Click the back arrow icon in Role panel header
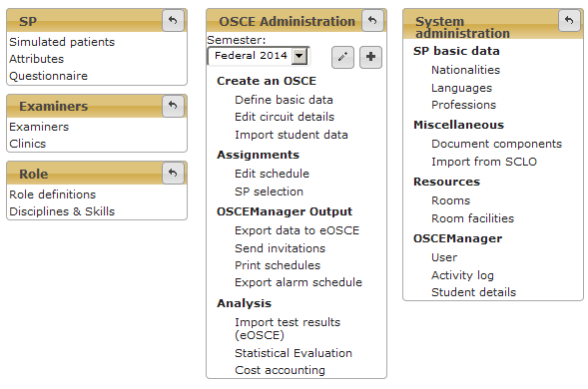Screen dimensions: 588x389 pos(173,173)
